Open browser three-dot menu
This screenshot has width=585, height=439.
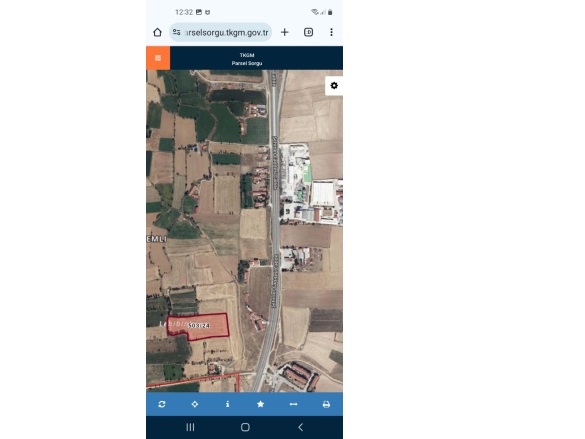[331, 32]
